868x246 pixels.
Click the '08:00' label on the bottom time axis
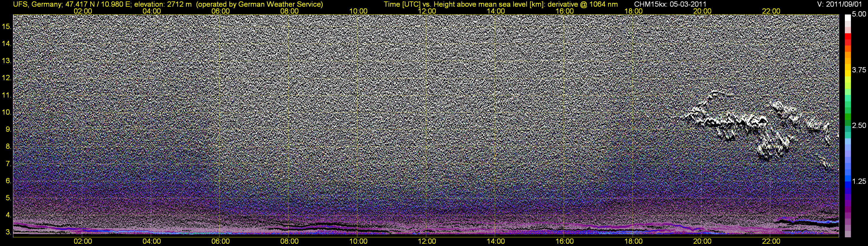289,241
